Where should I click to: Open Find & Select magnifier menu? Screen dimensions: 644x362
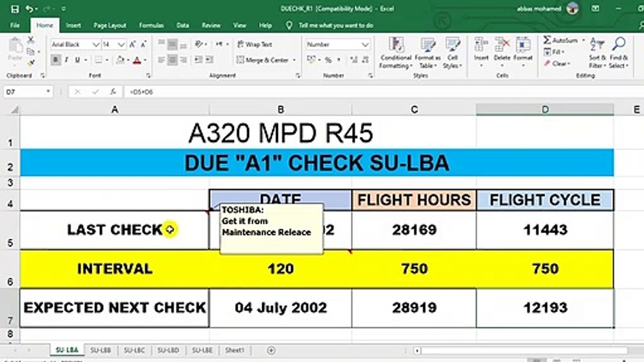click(618, 53)
